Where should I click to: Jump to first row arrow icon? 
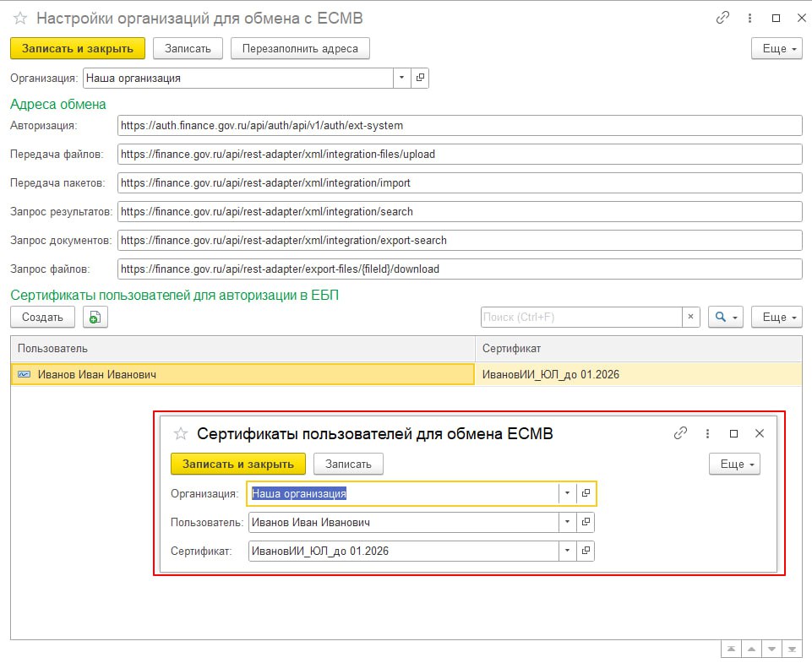pos(729,649)
